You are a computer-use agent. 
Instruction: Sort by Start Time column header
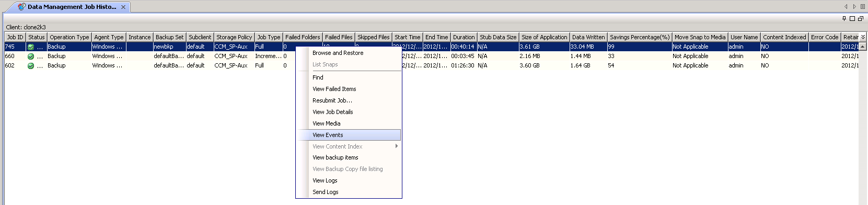point(408,37)
